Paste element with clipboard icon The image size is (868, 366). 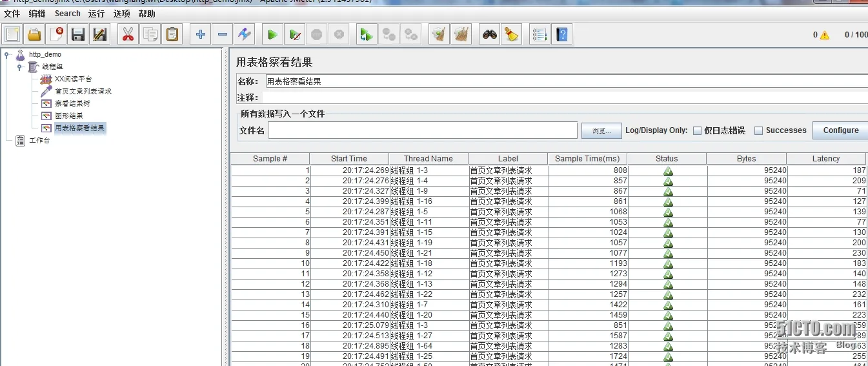(x=172, y=34)
